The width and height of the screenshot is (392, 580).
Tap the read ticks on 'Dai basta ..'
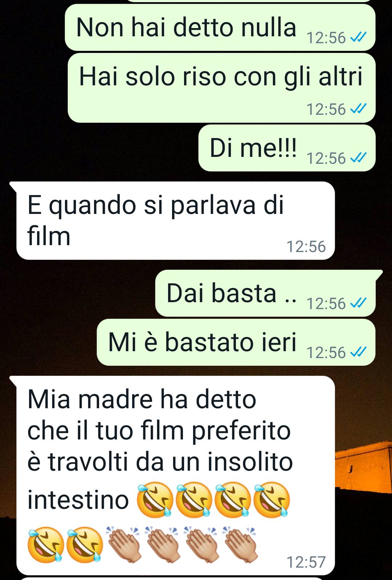pos(358,303)
